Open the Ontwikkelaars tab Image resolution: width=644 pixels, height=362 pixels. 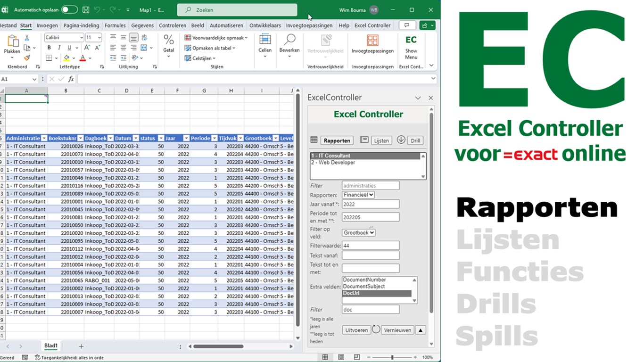265,25
